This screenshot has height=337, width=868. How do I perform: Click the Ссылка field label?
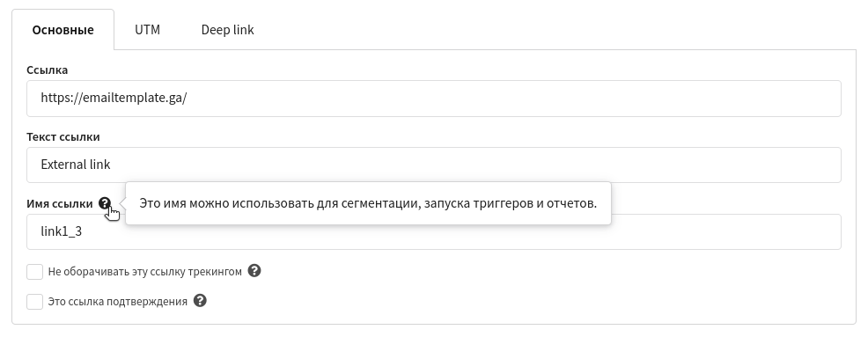tap(47, 70)
